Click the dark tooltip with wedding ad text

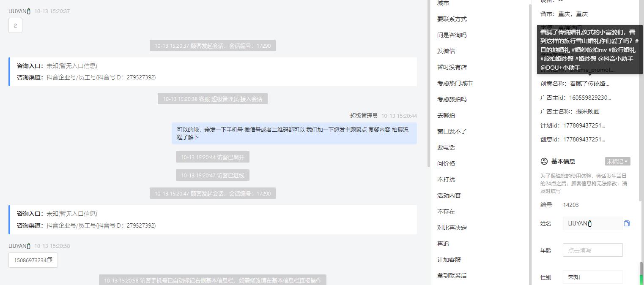pyautogui.click(x=590, y=50)
